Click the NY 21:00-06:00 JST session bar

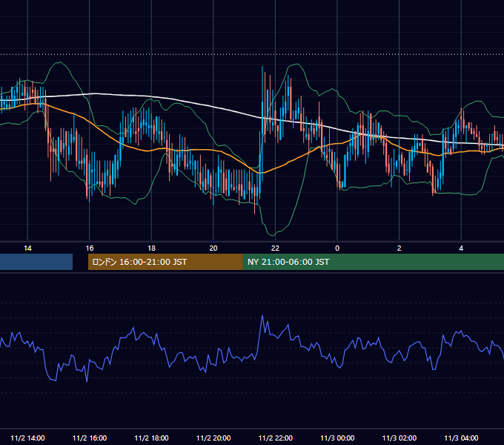373,262
